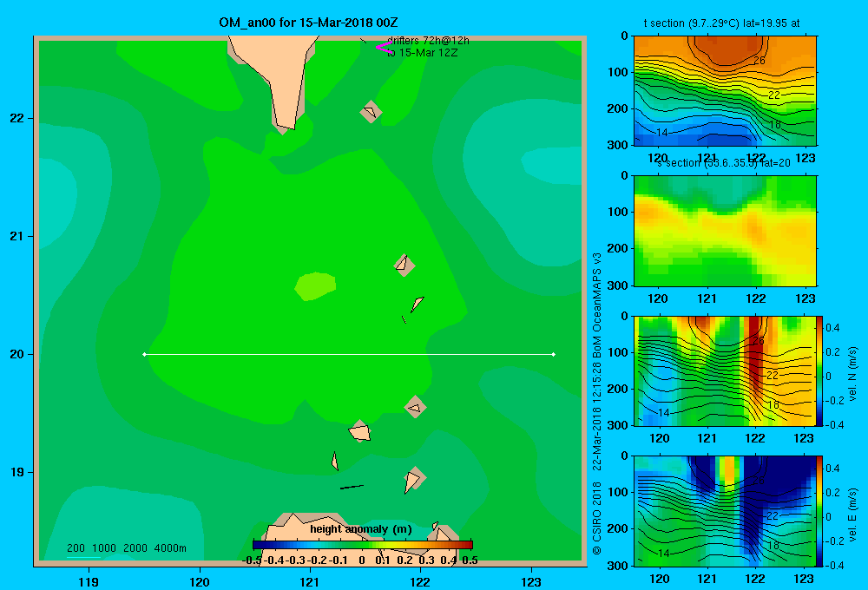Click the vertical CSIRO BoM OceanMAPS v3 credit text
Viewport: 868px width, 590px height.
point(597,404)
